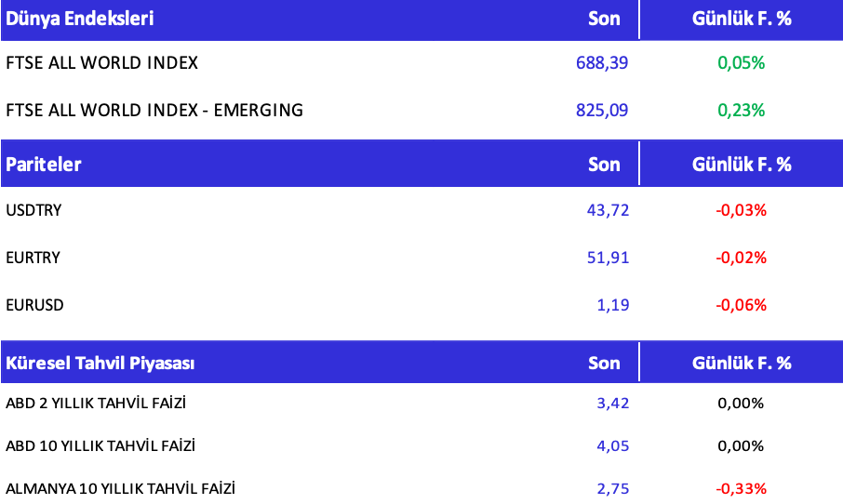
Task: Click the 4,05 bond yield value
Action: 612,445
